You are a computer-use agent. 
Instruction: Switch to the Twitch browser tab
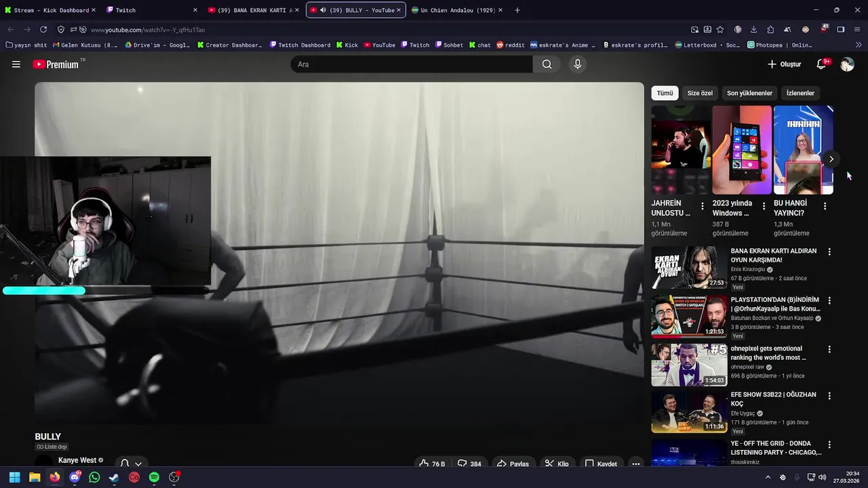click(152, 10)
